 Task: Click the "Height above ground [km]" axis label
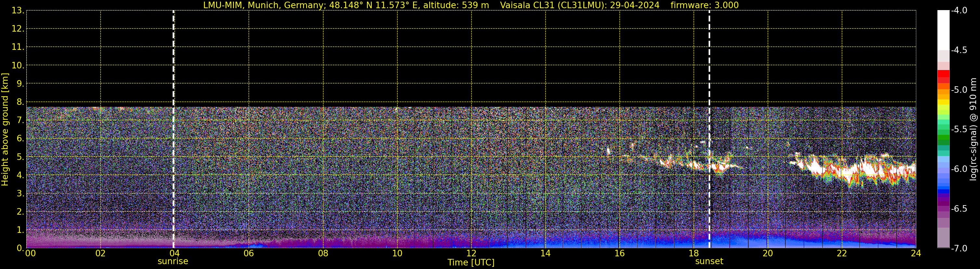5,130
